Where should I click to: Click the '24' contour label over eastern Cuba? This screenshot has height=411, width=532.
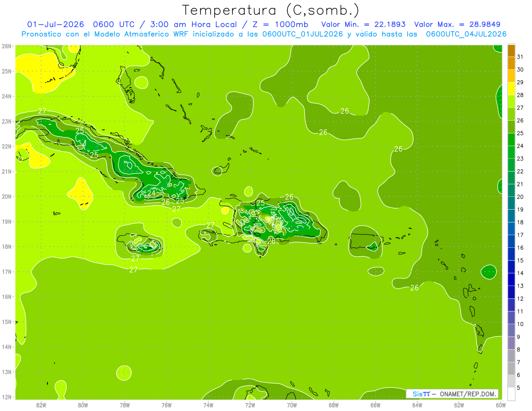click(151, 193)
